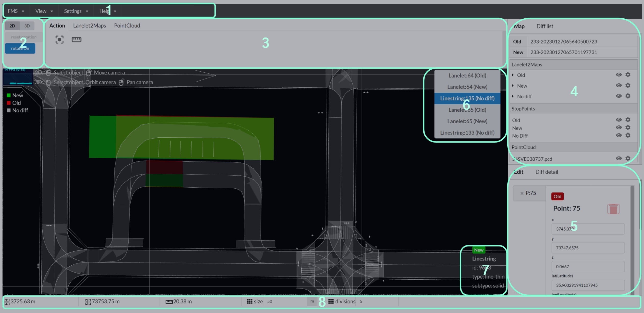Select the ruler measurement tool
Viewport: 644px width, 313px height.
[x=76, y=40]
